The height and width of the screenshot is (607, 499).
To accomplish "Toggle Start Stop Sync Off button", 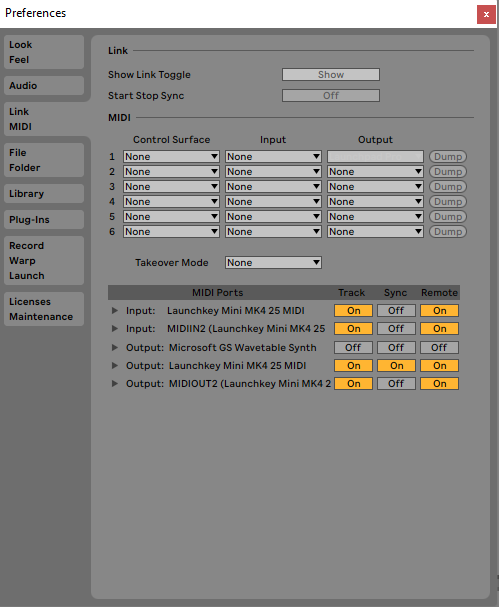I will click(x=331, y=96).
